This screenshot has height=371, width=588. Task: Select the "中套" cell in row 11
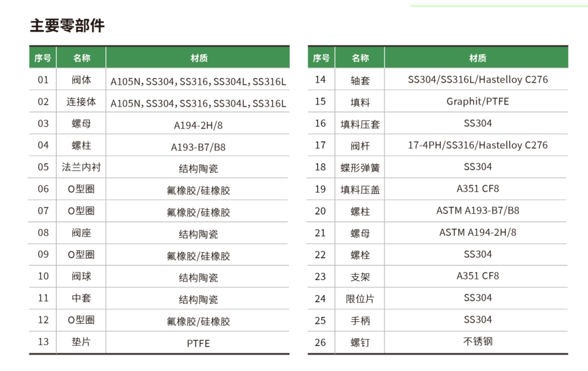tap(81, 299)
